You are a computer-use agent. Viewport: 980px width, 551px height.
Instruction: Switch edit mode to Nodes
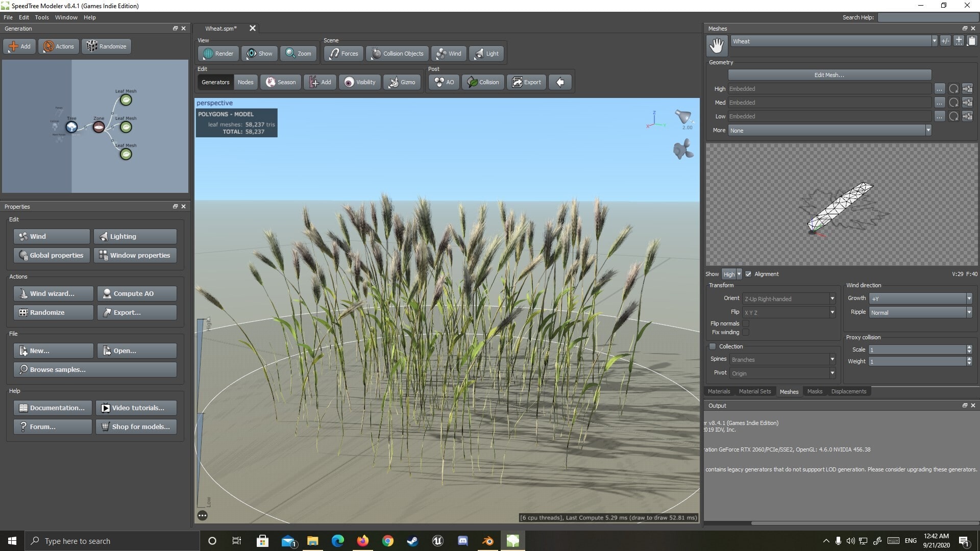point(246,82)
